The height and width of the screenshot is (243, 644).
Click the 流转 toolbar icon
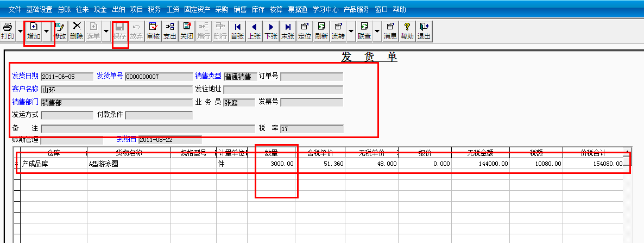click(338, 31)
